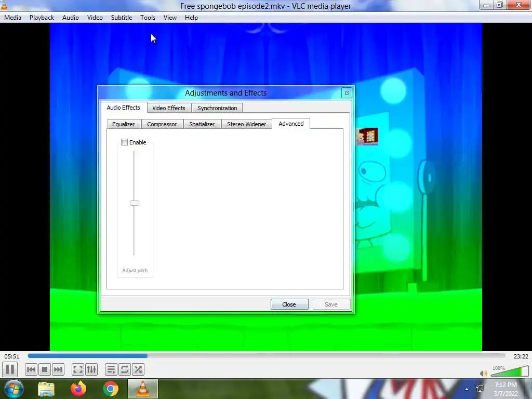Click the Adjust pitch slider handle
Viewport: 532px width, 399px height.
[x=135, y=203]
